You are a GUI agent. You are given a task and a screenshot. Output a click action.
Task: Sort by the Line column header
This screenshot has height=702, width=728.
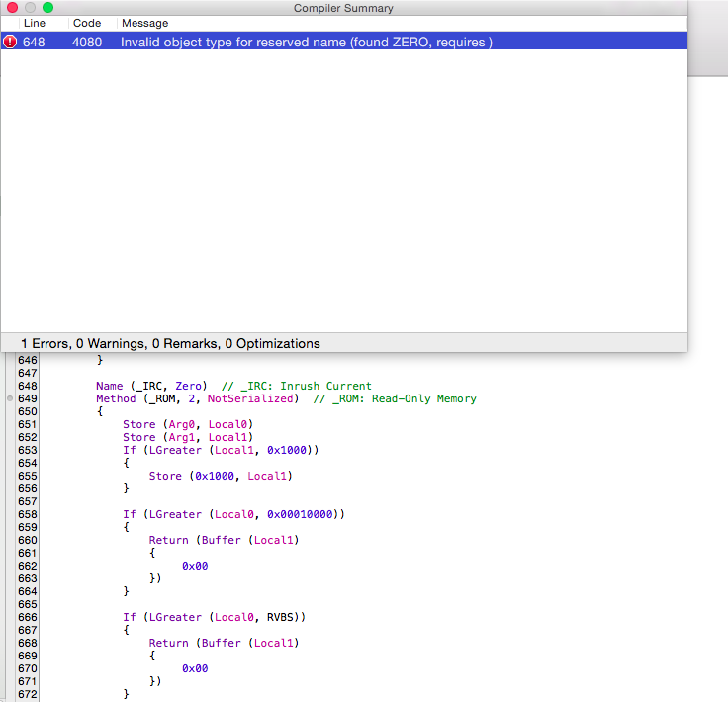click(x=35, y=23)
